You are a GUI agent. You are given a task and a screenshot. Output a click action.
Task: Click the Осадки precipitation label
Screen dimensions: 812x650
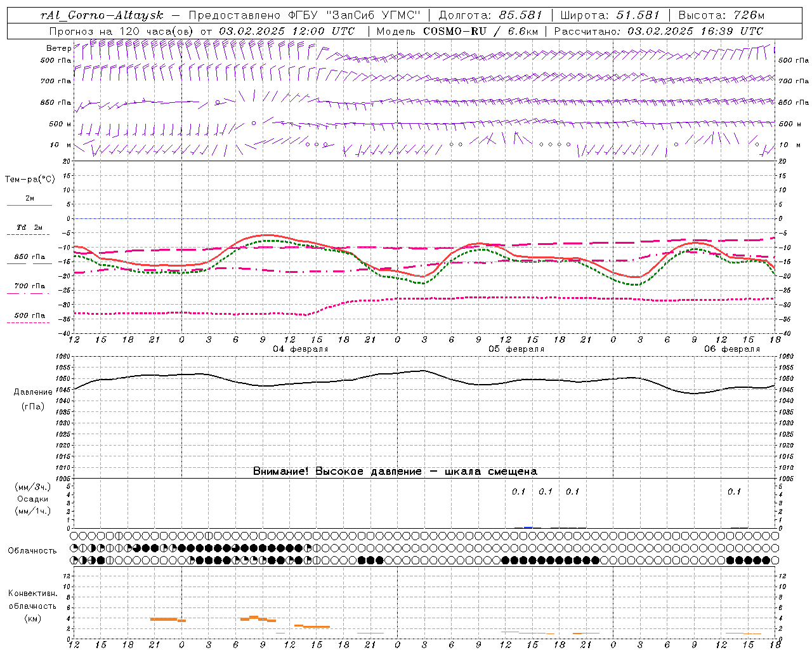[x=33, y=500]
